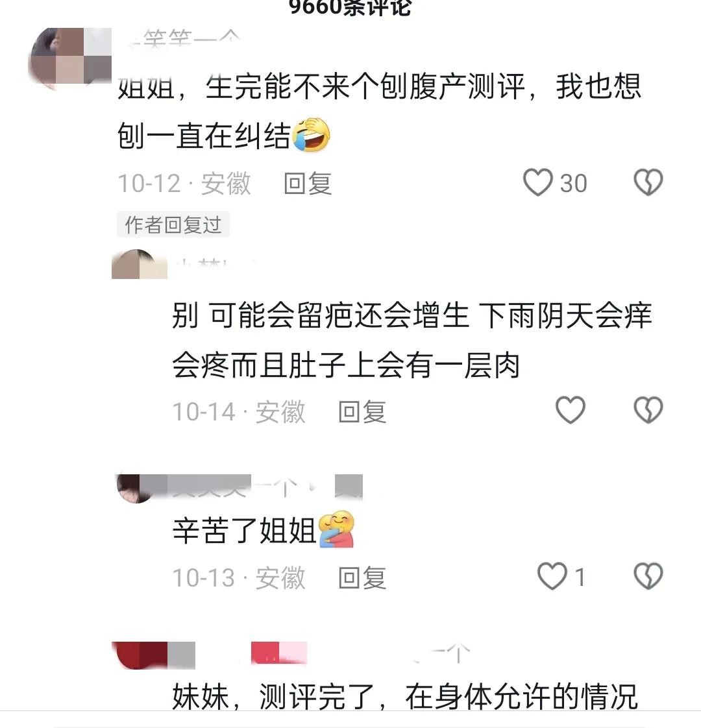701x728 pixels.
Task: Tap reply text 别 可能会留疤还会增生
Action: click(x=320, y=315)
